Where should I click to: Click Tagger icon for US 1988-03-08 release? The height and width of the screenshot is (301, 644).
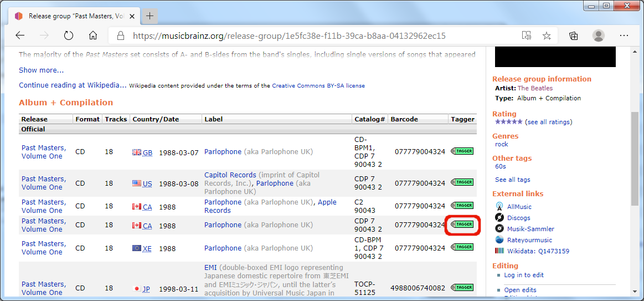(x=462, y=182)
